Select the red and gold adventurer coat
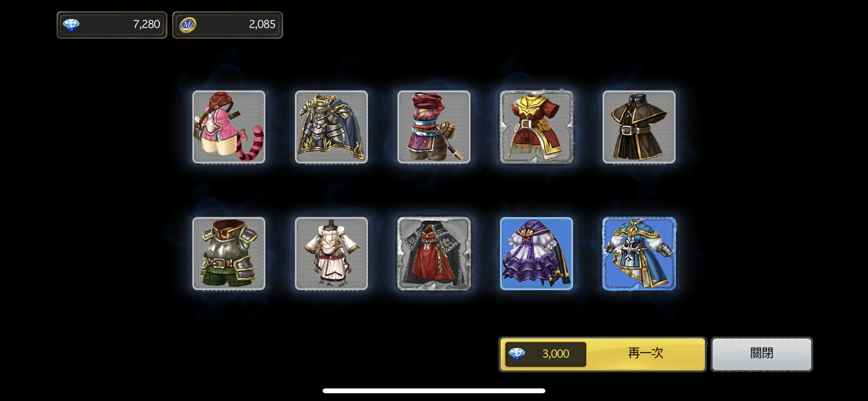Viewport: 868px width, 401px height. coord(536,127)
